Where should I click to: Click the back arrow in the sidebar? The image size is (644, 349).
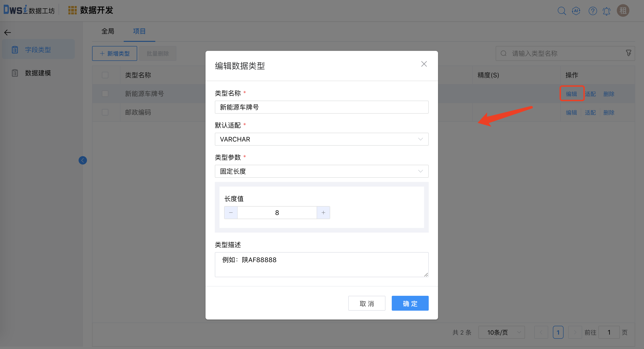tap(7, 33)
